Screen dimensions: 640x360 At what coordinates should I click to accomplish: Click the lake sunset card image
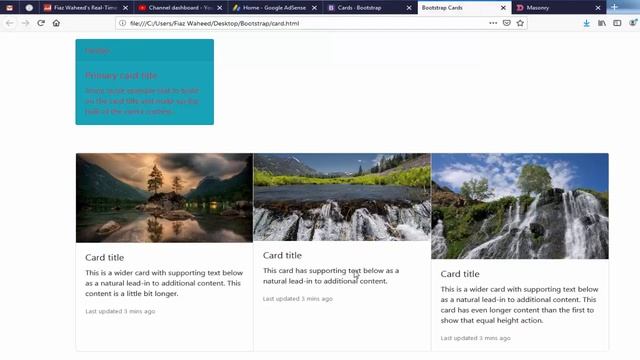click(164, 198)
